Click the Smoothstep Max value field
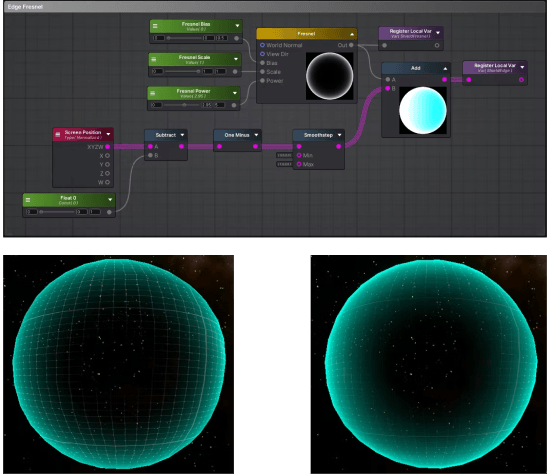The width and height of the screenshot is (550, 474). click(284, 164)
